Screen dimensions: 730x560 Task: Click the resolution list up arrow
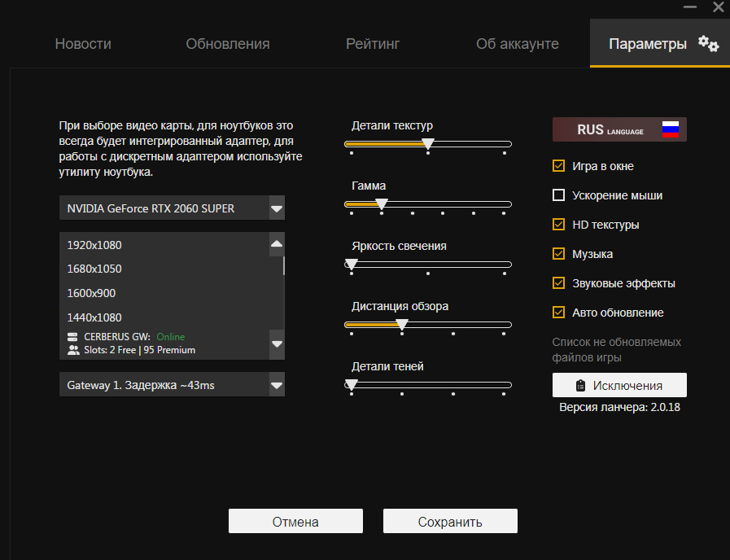pos(277,244)
